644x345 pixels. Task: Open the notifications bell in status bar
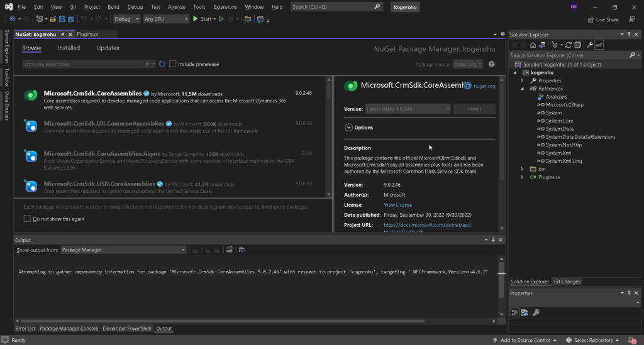pos(632,340)
